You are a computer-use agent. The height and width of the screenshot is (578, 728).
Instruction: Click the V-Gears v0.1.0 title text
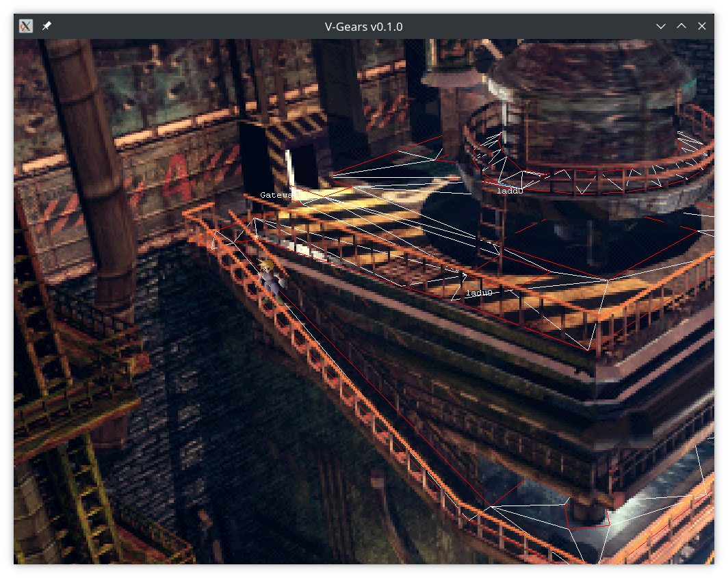363,27
